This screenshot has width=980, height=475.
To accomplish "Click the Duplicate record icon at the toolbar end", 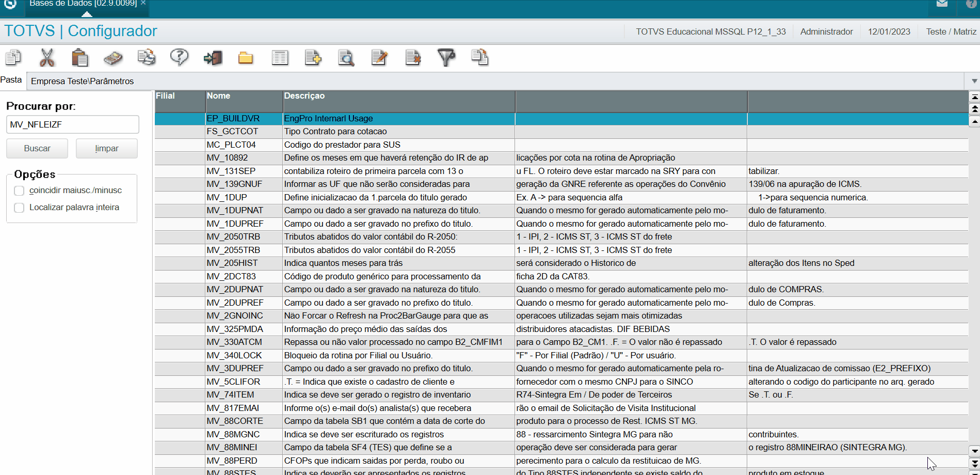I will point(480,57).
